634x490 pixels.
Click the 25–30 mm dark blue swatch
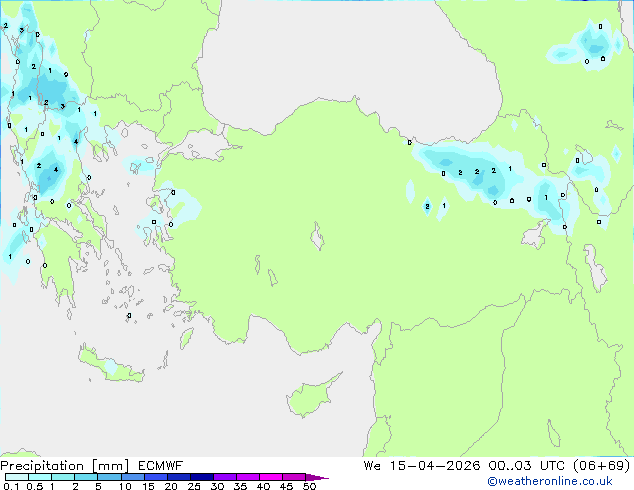(202, 477)
